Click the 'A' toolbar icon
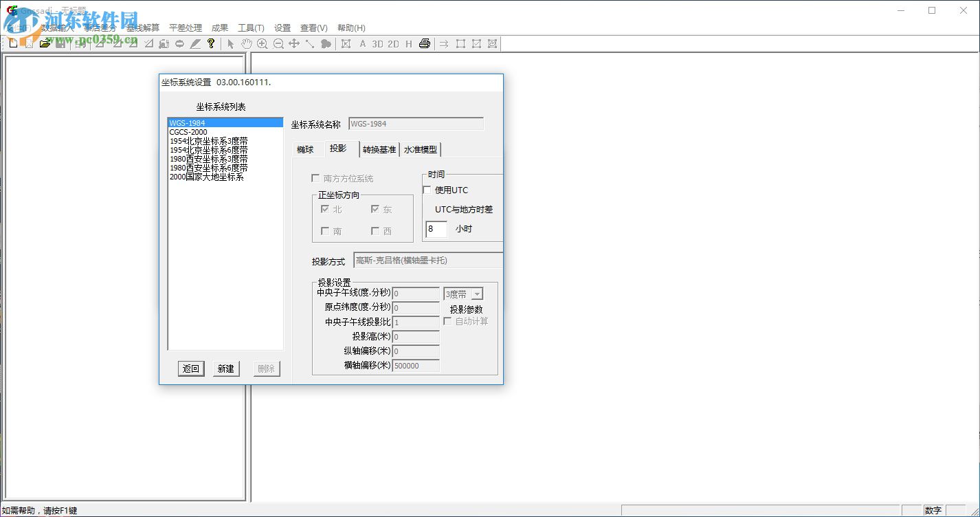980x517 pixels. click(x=363, y=43)
